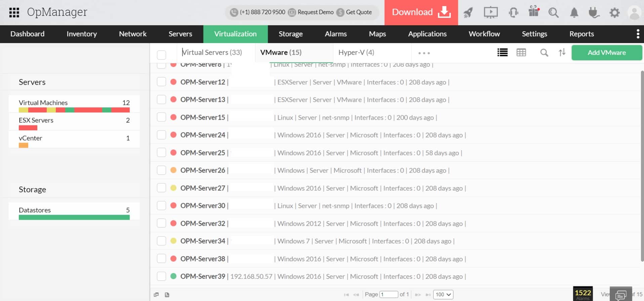Click the headset support icon
Viewport: 644px width, 301px height.
coord(513,13)
